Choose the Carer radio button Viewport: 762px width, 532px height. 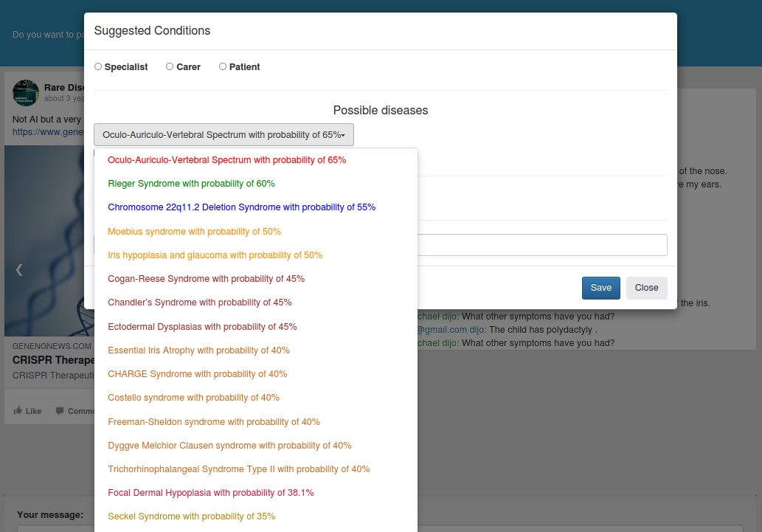[169, 66]
